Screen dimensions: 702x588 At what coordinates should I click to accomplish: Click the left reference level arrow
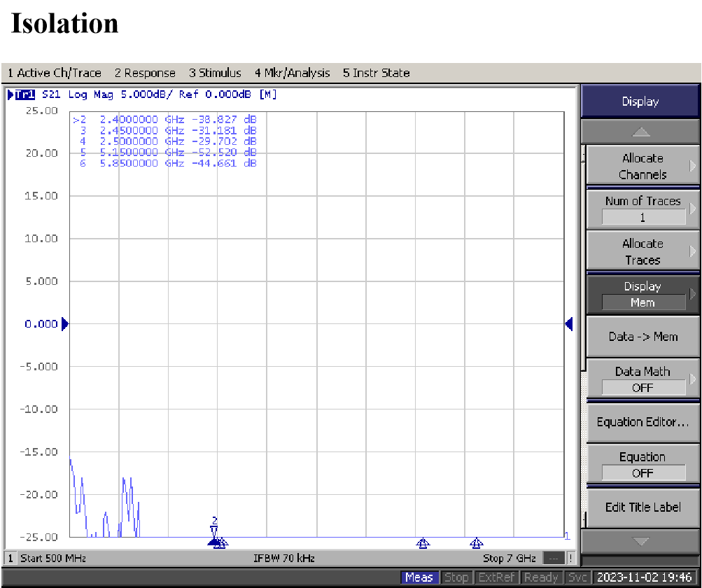click(x=65, y=324)
